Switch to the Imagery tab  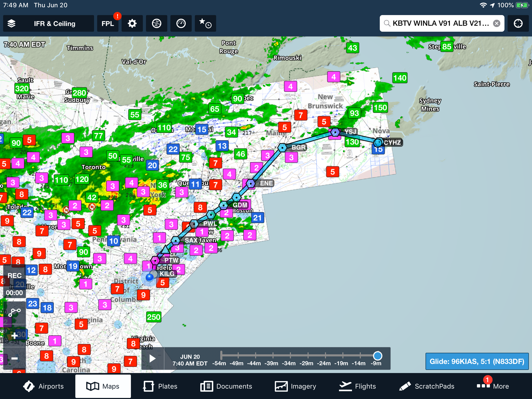(x=295, y=386)
